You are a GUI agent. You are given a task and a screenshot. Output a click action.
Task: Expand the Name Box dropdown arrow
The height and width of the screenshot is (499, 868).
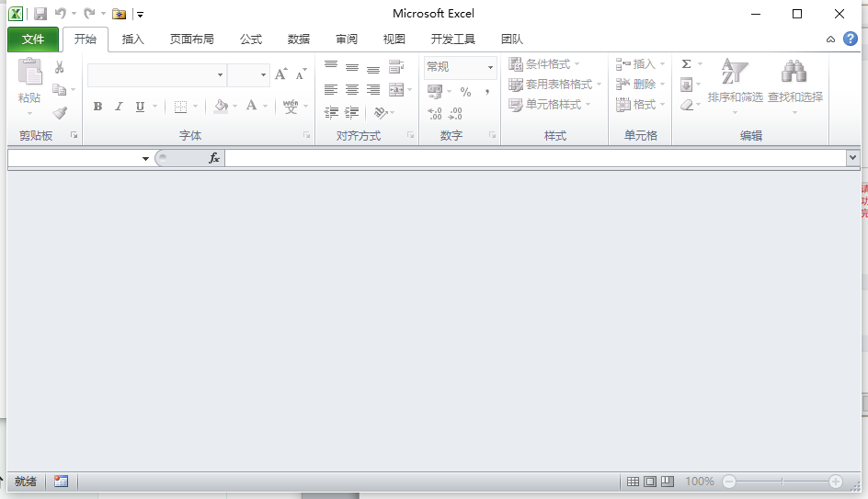coord(145,159)
